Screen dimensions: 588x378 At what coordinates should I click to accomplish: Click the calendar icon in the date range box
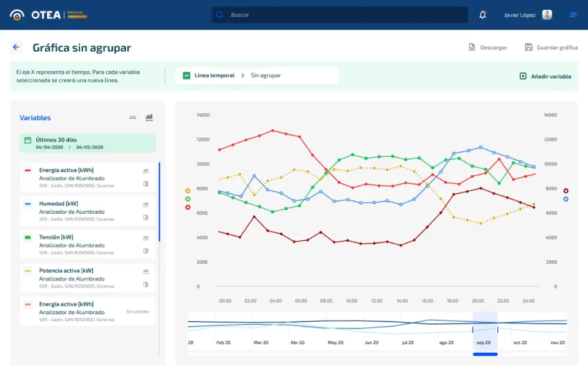pos(28,140)
